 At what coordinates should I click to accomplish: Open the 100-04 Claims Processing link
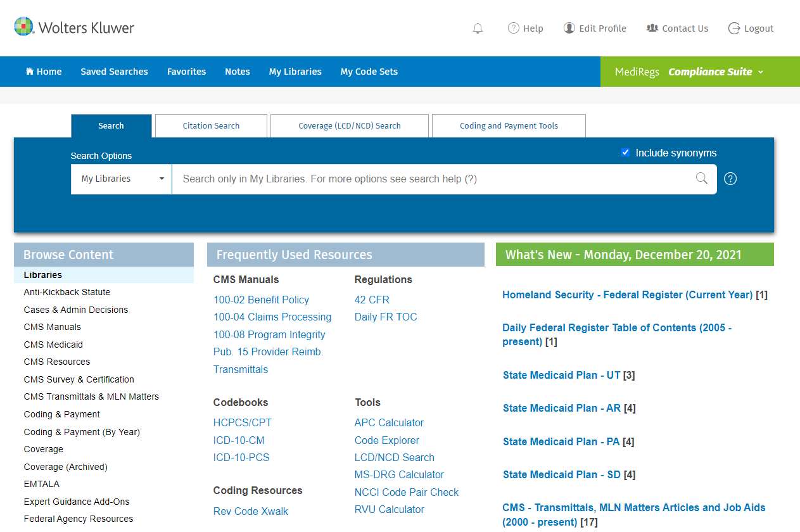272,317
